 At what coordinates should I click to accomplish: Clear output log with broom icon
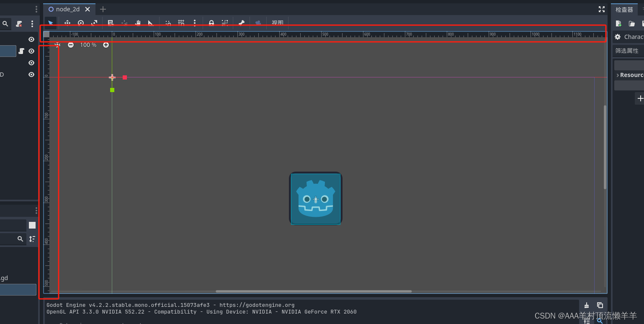tap(587, 305)
